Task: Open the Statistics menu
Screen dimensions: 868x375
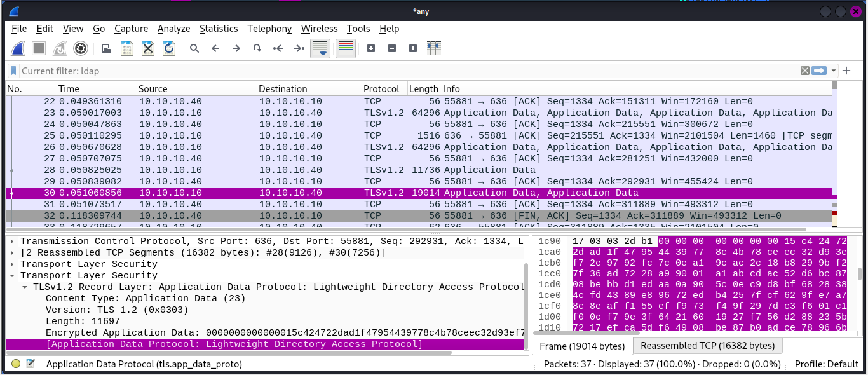Action: tap(219, 29)
